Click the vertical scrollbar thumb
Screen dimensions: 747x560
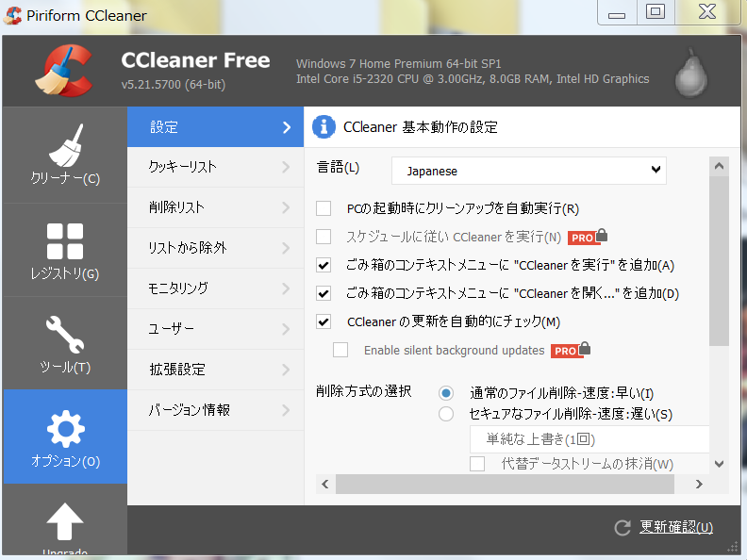tap(719, 261)
